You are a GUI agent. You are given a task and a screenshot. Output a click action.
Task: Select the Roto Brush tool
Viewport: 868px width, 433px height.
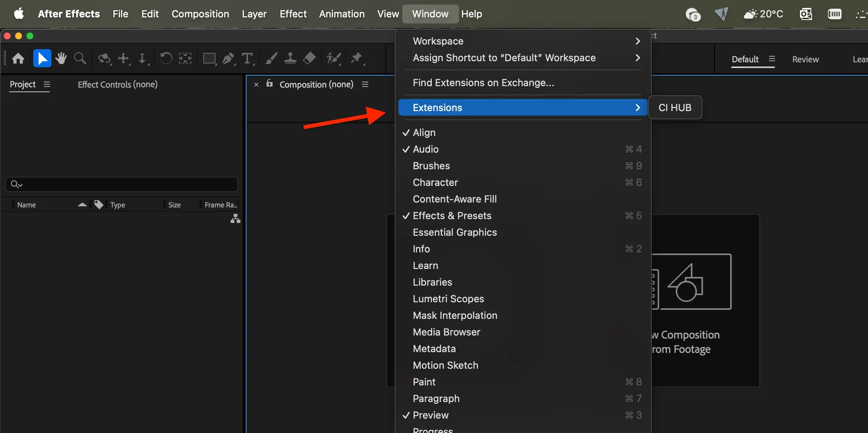pyautogui.click(x=334, y=59)
